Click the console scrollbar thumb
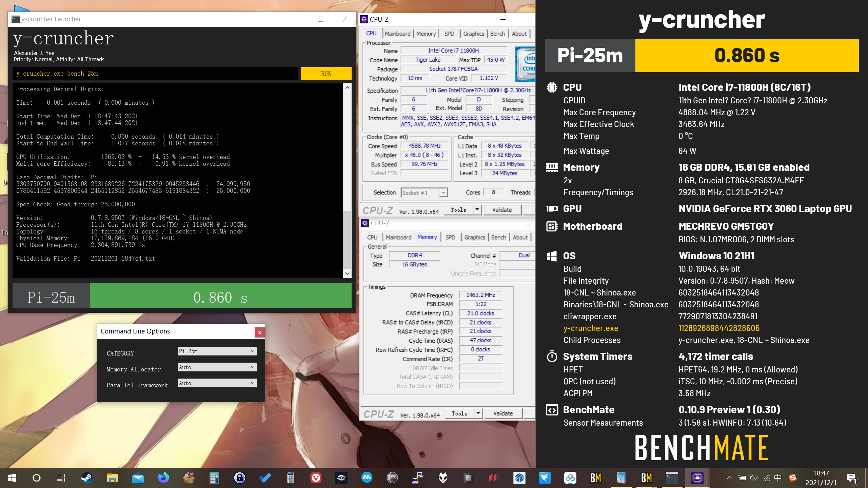868x488 pixels. point(347,239)
